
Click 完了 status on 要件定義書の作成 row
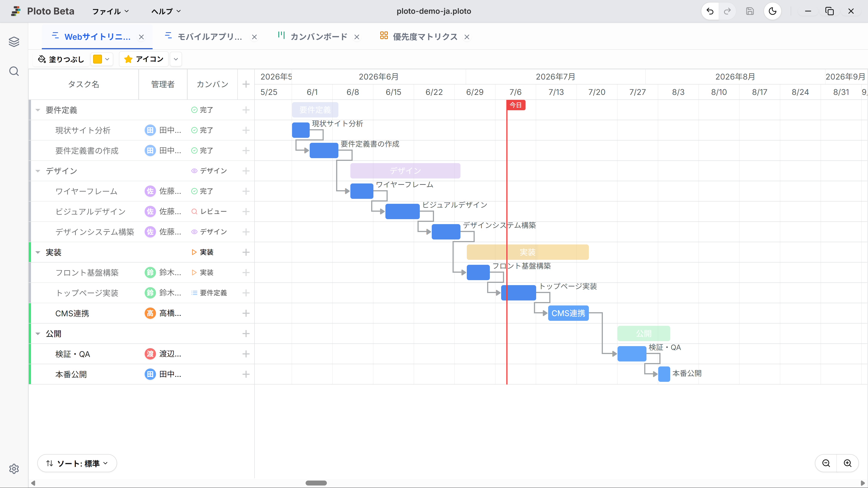202,150
